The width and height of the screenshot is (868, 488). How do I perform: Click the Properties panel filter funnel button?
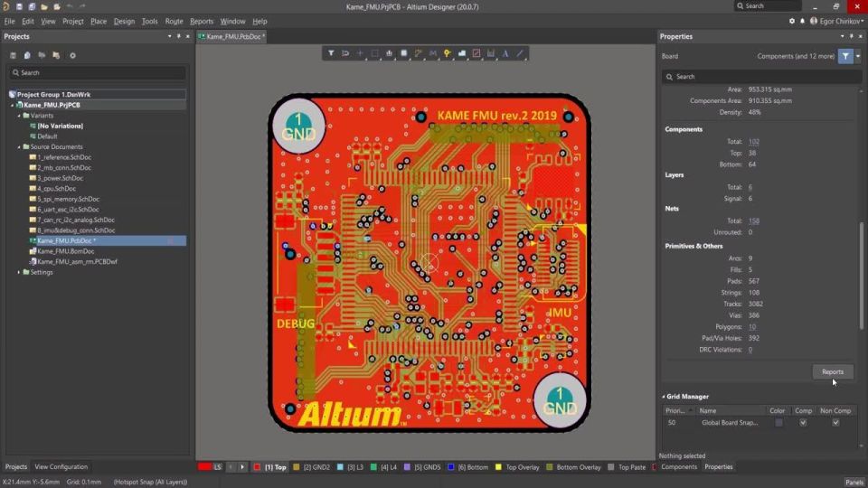tap(845, 56)
